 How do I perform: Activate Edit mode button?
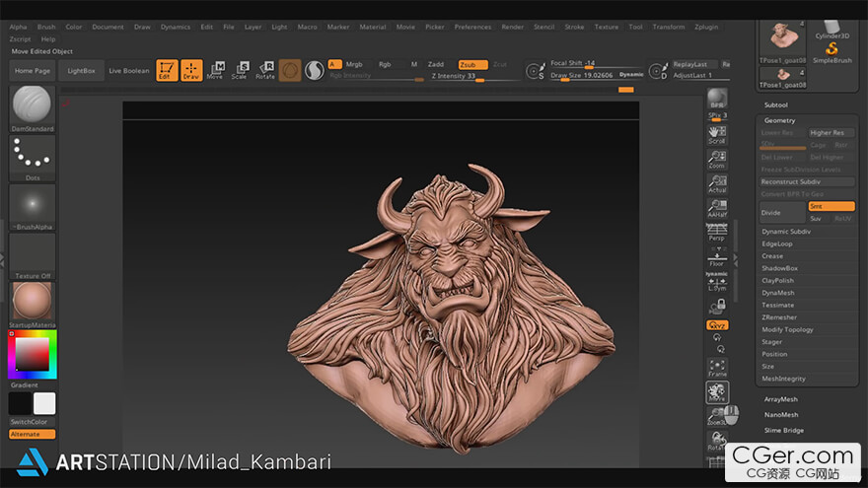point(167,70)
